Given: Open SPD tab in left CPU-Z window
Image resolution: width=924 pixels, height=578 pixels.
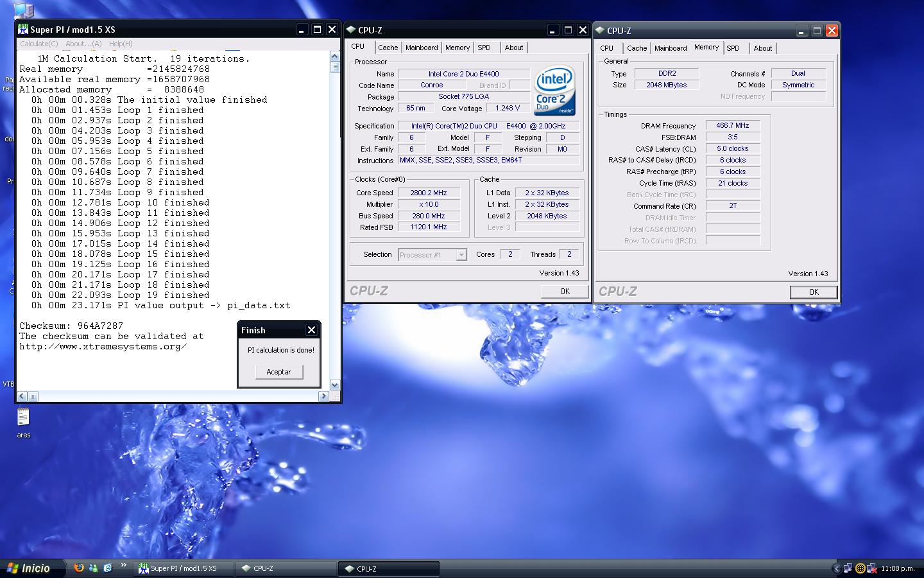Looking at the screenshot, I should click(x=484, y=48).
